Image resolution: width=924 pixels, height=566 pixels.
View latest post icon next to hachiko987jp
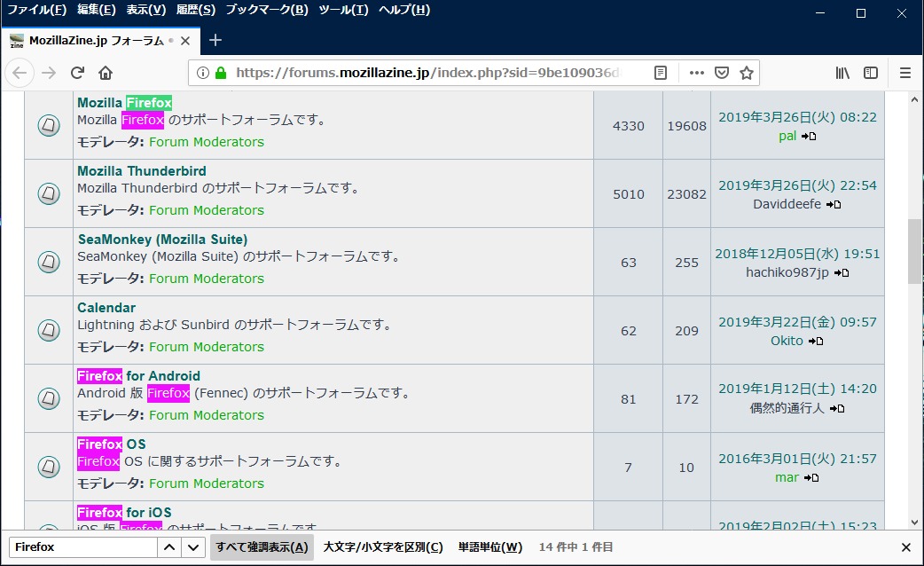coord(842,273)
